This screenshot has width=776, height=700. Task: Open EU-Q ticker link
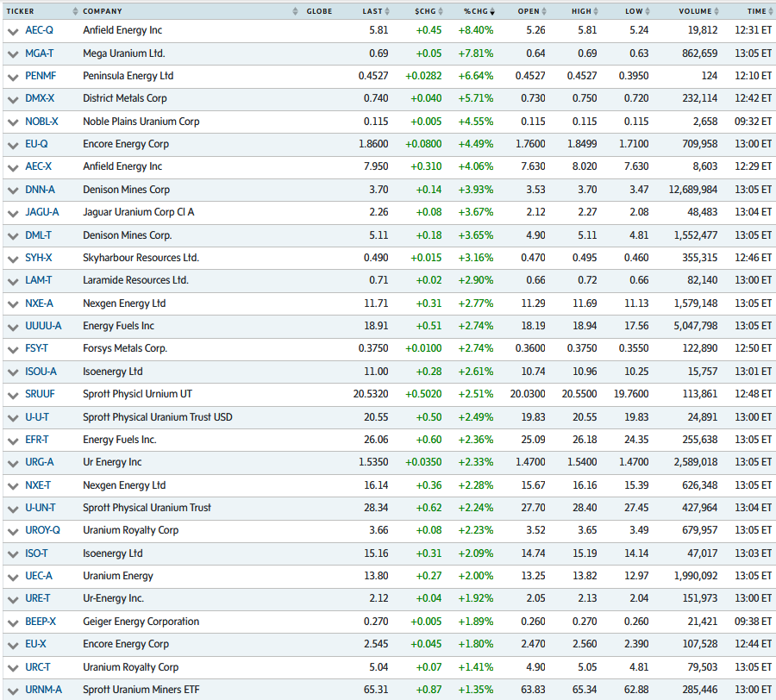click(36, 144)
